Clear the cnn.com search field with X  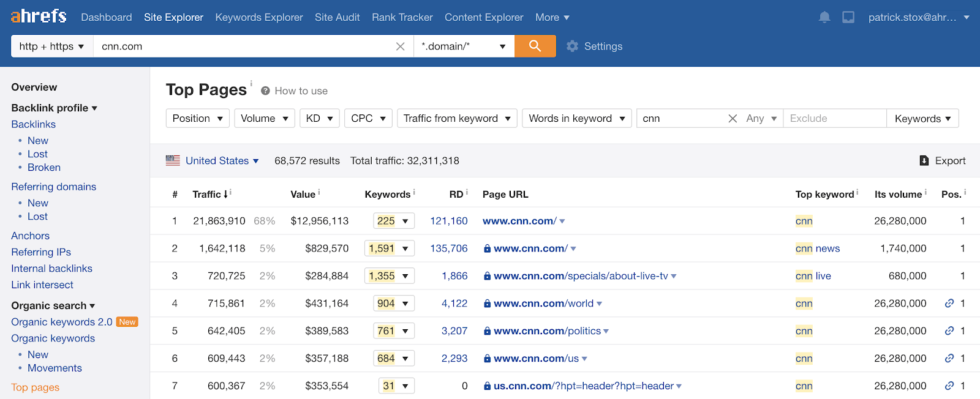400,47
